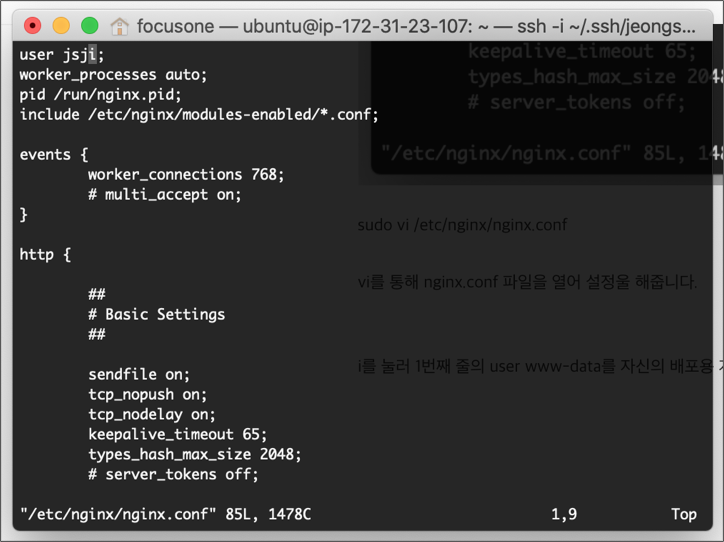Click the 'http {' line
Screen dimensions: 724x542
pyautogui.click(x=45, y=254)
